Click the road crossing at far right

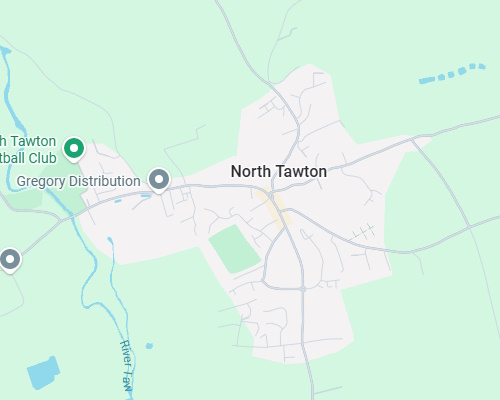[469, 227]
